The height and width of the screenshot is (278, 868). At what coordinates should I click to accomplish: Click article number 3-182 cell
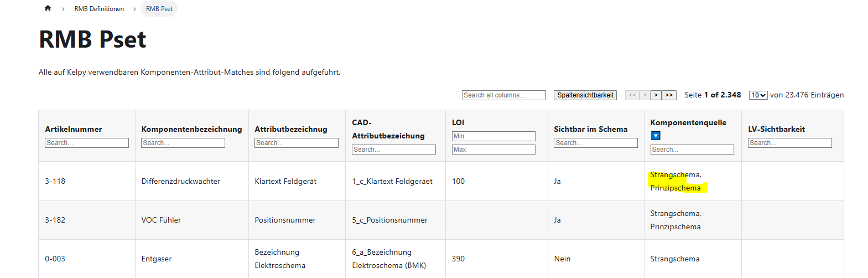[55, 220]
